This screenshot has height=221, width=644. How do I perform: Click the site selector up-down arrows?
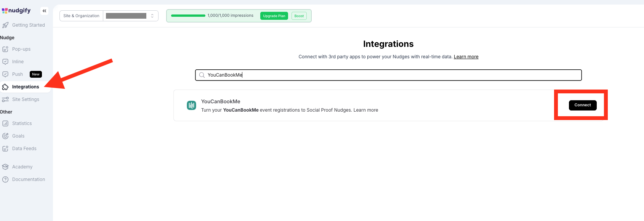point(152,16)
